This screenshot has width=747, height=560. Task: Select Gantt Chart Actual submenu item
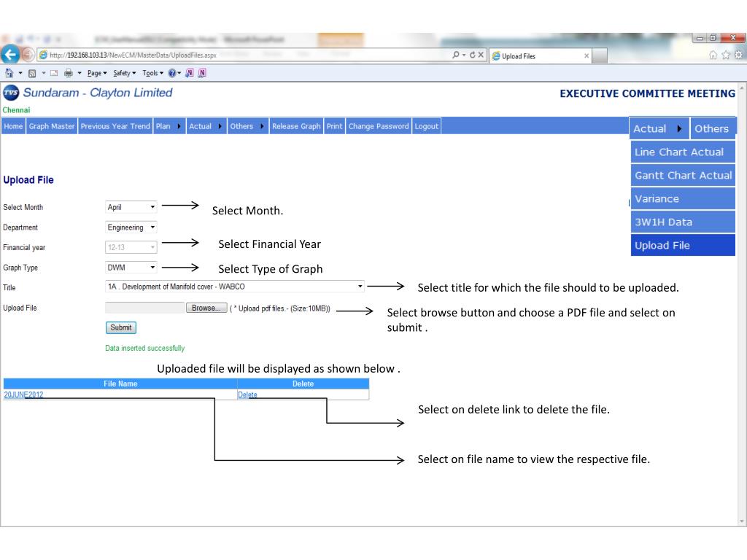(x=683, y=175)
